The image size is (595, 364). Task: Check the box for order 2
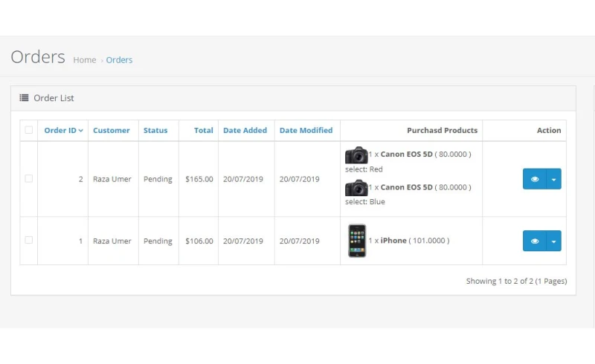(x=29, y=179)
